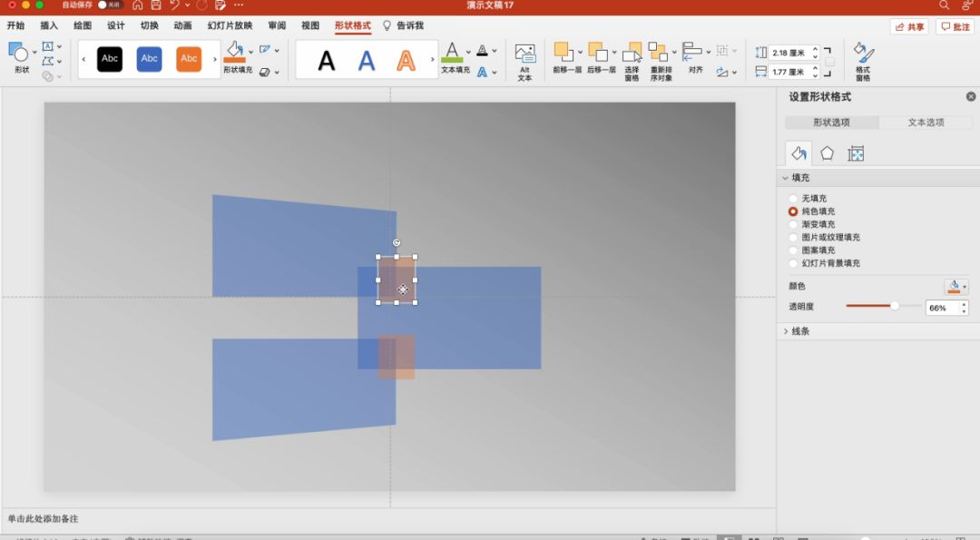Collapse the 填充 section
980x540 pixels.
[786, 178]
